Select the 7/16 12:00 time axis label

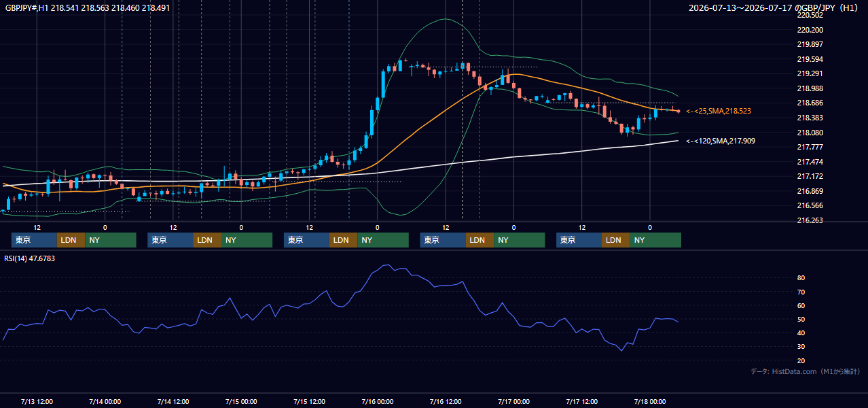click(x=446, y=401)
